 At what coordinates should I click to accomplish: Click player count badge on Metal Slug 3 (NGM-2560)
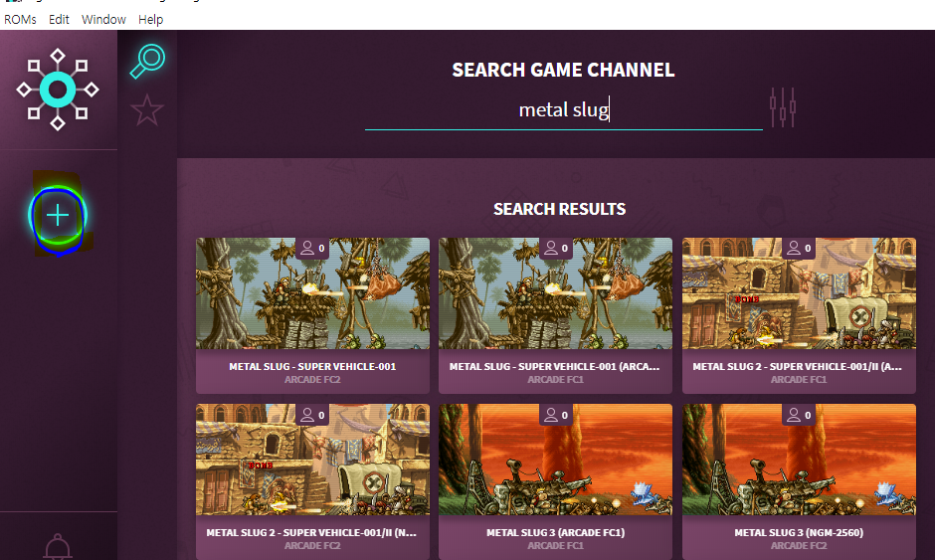click(799, 415)
